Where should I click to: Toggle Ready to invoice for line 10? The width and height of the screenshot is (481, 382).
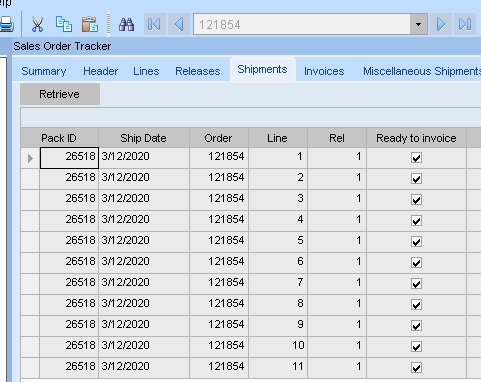point(416,347)
